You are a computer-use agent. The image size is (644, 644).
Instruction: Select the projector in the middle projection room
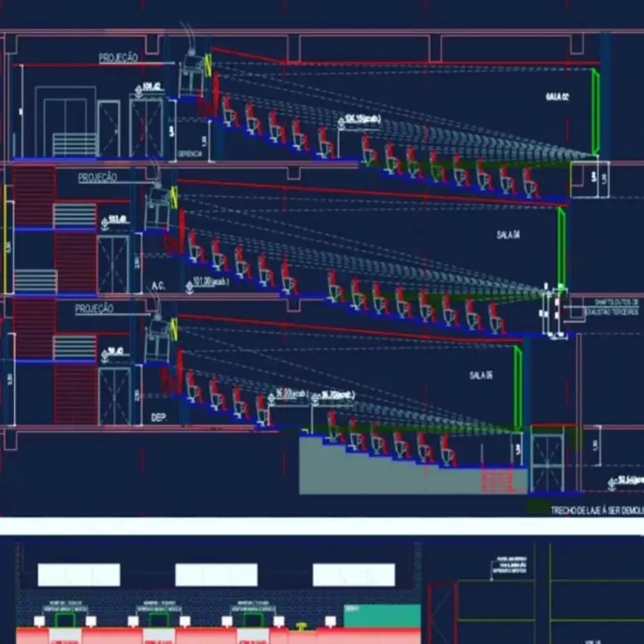[156, 208]
